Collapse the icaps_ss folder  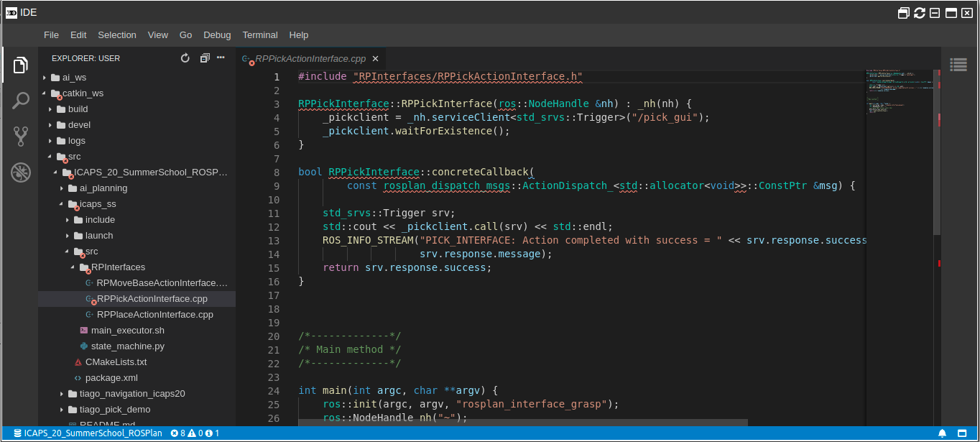tap(137, 204)
